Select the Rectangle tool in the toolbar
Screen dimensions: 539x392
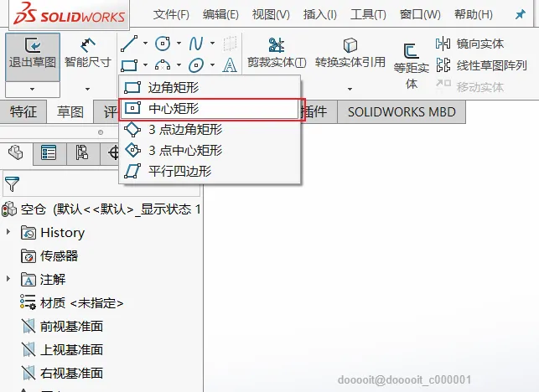129,65
